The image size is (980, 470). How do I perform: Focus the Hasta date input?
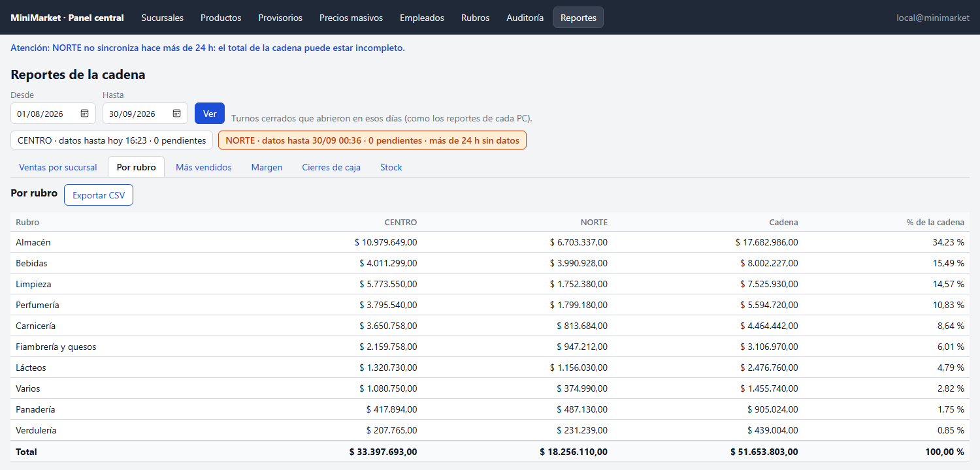[145, 114]
